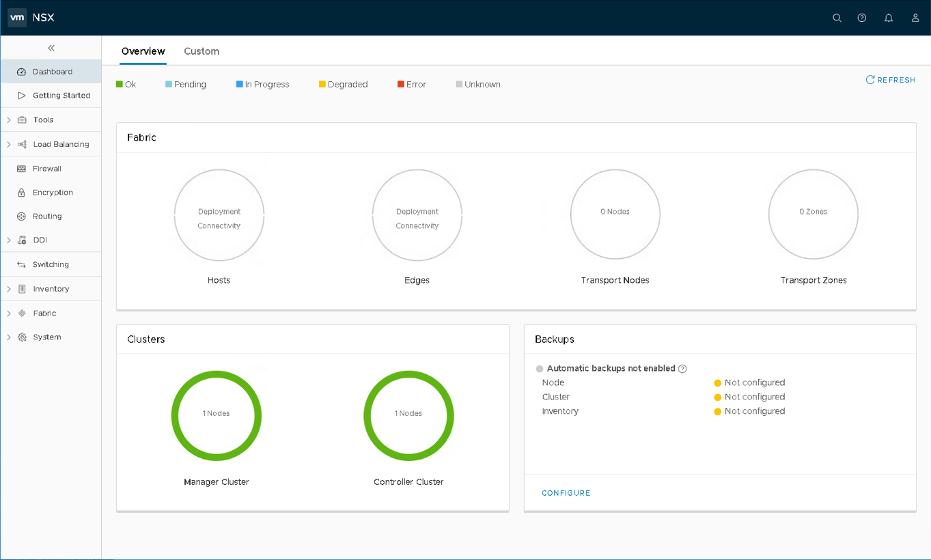The height and width of the screenshot is (560, 931).
Task: Click the Routing icon in sidebar
Action: (21, 216)
